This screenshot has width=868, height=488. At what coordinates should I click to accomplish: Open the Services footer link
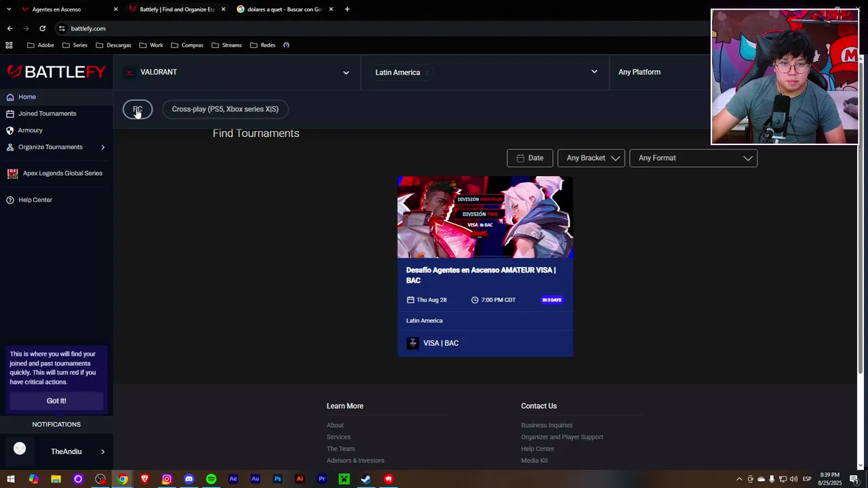pyautogui.click(x=338, y=437)
